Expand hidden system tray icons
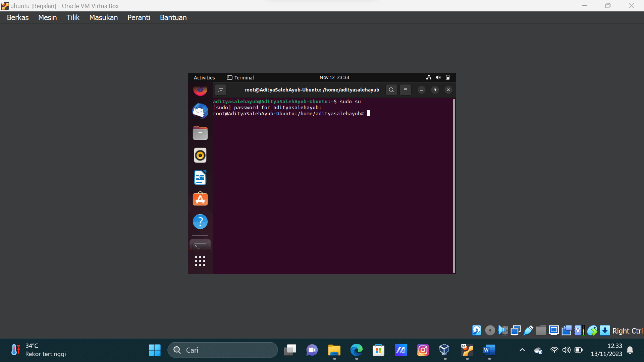The height and width of the screenshot is (362, 644). [x=522, y=350]
